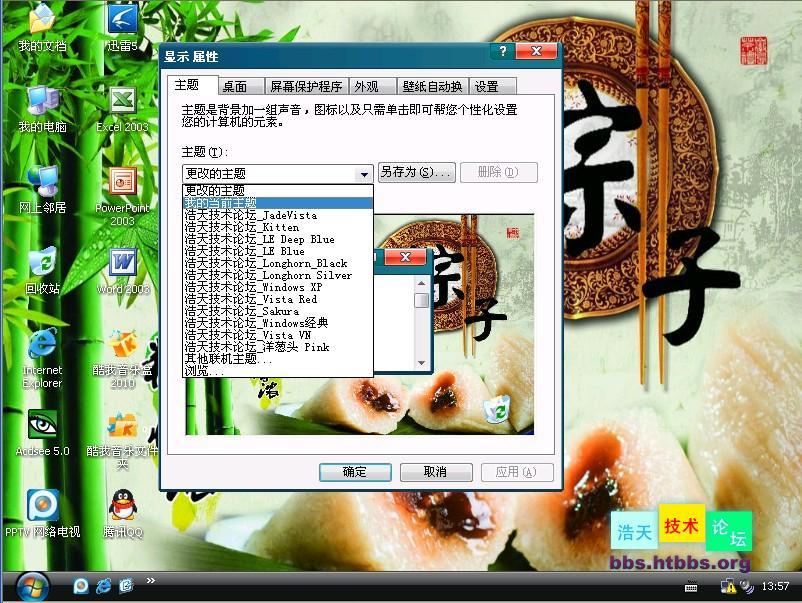Select the 我的电脑 desktop icon
This screenshot has height=603, width=802.
(42, 109)
